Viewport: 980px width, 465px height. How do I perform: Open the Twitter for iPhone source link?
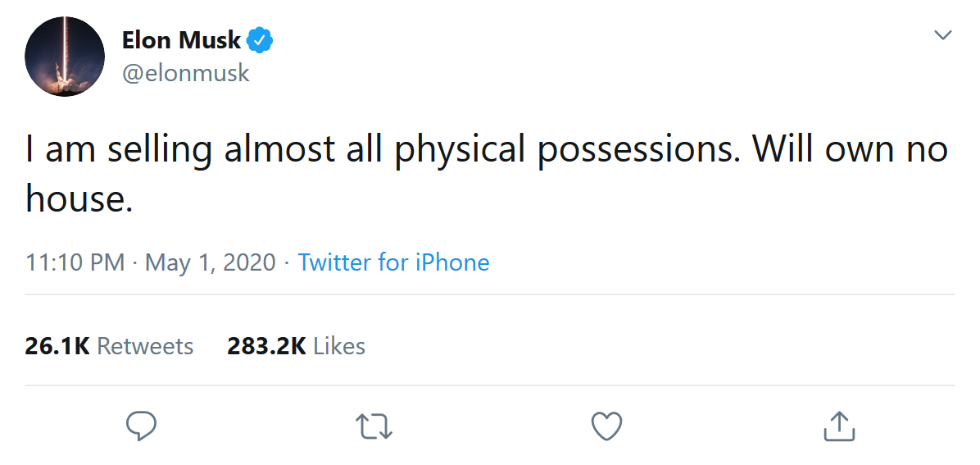(393, 262)
